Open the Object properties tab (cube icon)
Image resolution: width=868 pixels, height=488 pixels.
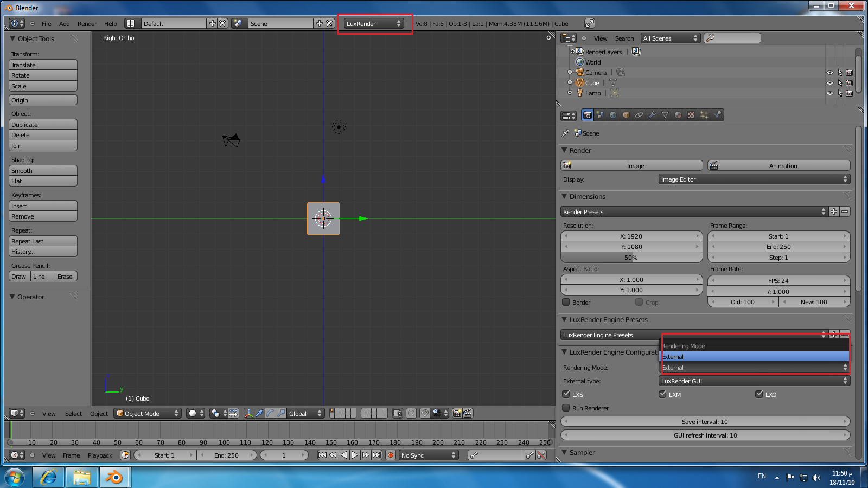(x=626, y=115)
